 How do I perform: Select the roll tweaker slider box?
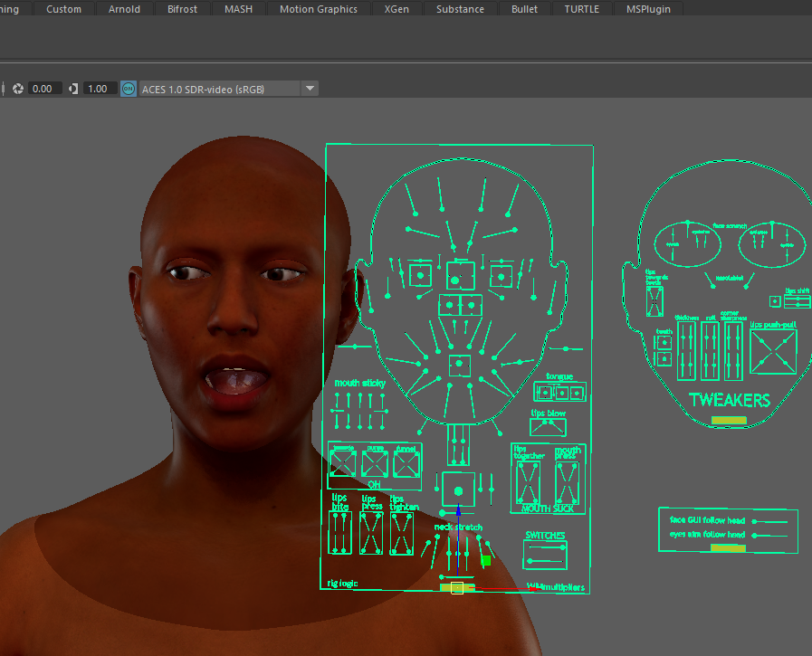710,350
